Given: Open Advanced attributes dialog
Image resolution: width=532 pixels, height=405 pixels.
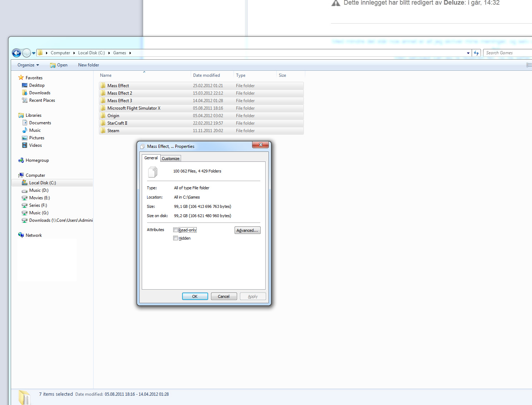Looking at the screenshot, I should [247, 230].
